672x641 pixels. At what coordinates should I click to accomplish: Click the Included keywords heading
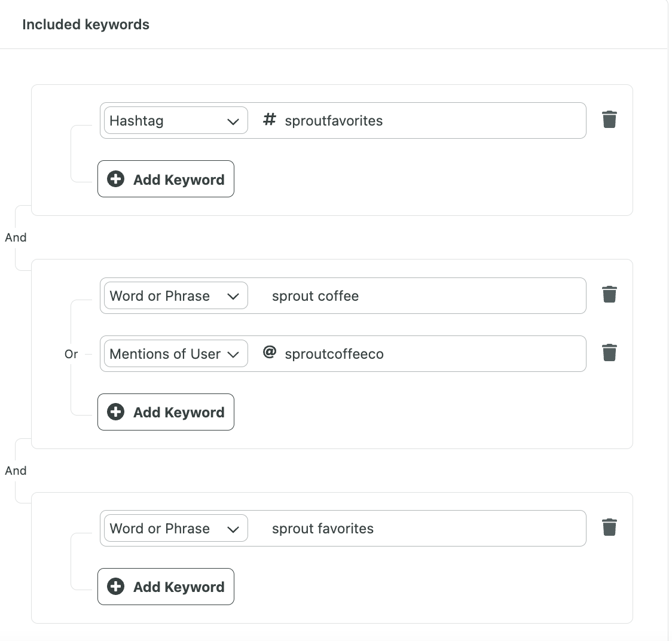[x=85, y=25]
